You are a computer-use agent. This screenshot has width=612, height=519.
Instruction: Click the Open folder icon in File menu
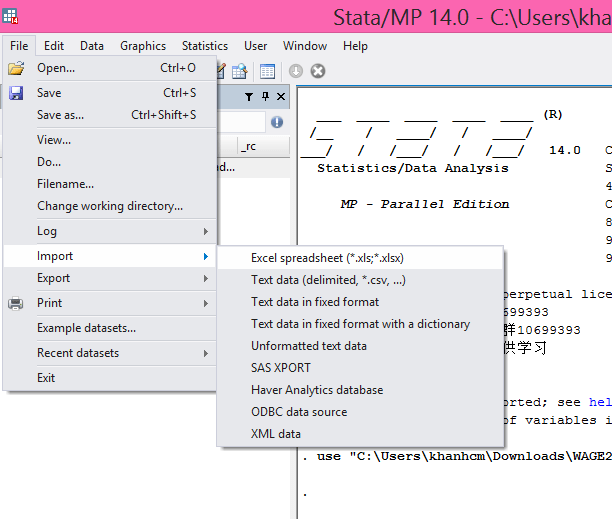(x=16, y=68)
